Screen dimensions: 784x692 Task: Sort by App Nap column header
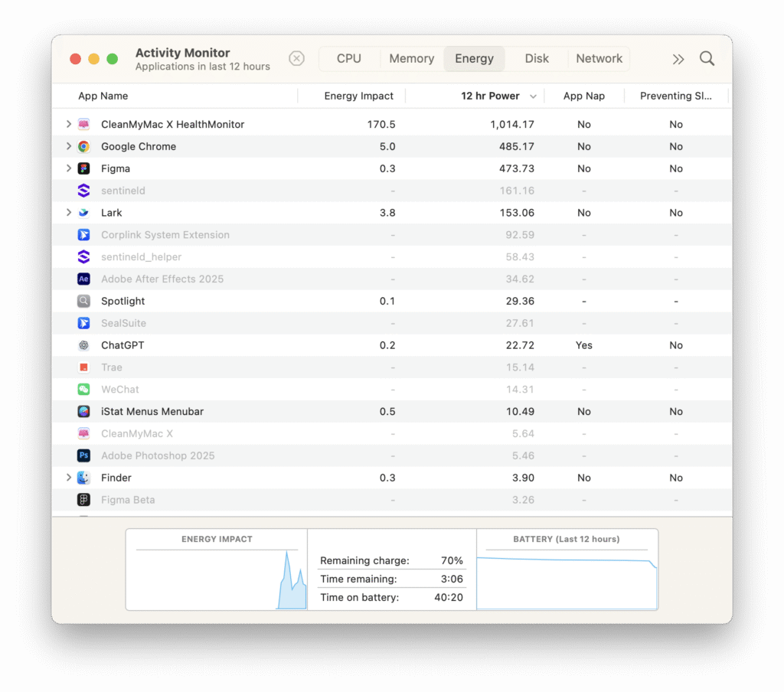pyautogui.click(x=584, y=96)
